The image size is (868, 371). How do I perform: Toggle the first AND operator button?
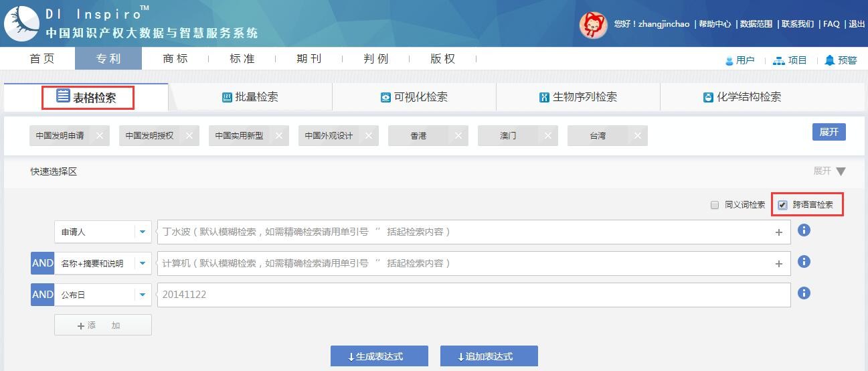[x=42, y=263]
